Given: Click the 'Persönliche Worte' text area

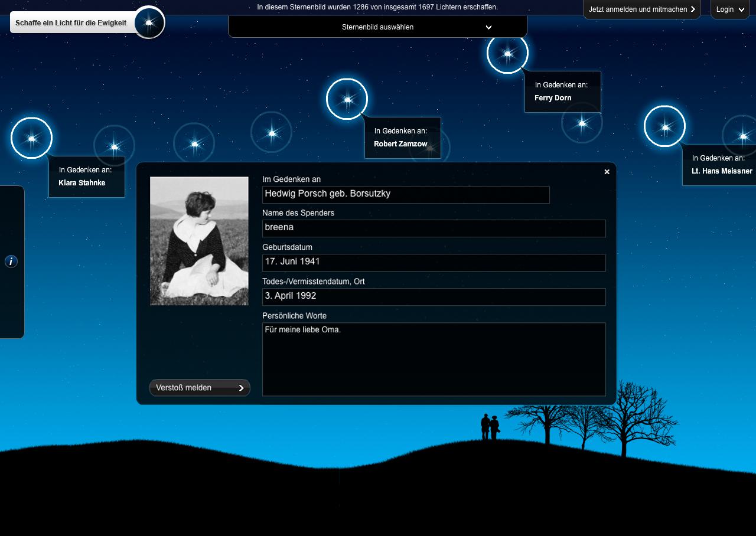Looking at the screenshot, I should pyautogui.click(x=434, y=359).
